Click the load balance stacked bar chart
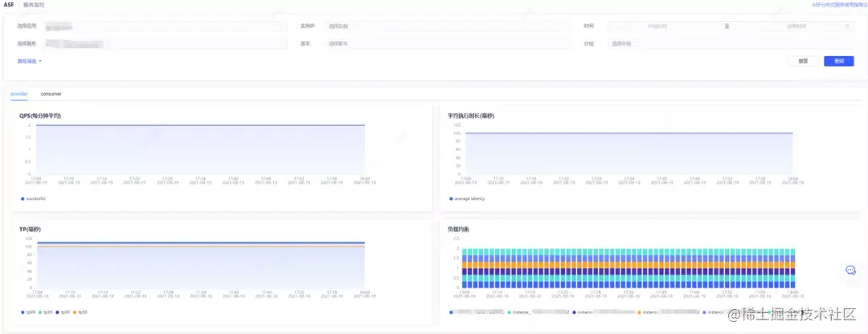 click(x=628, y=268)
